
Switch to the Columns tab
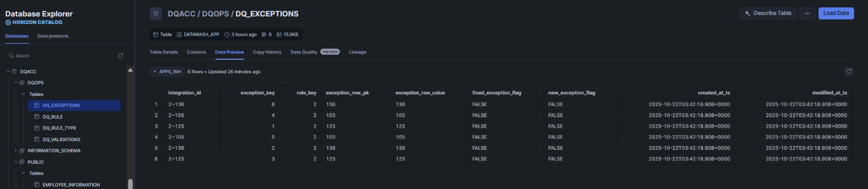coord(196,52)
